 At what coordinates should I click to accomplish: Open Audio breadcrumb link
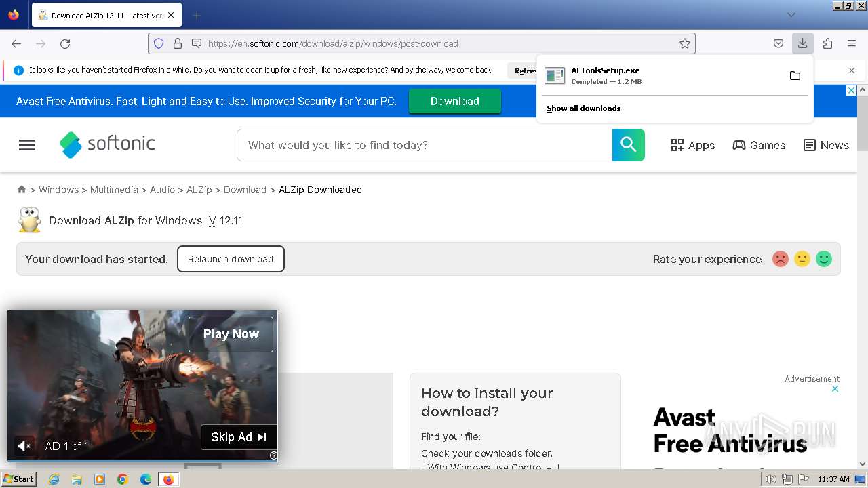pos(162,190)
